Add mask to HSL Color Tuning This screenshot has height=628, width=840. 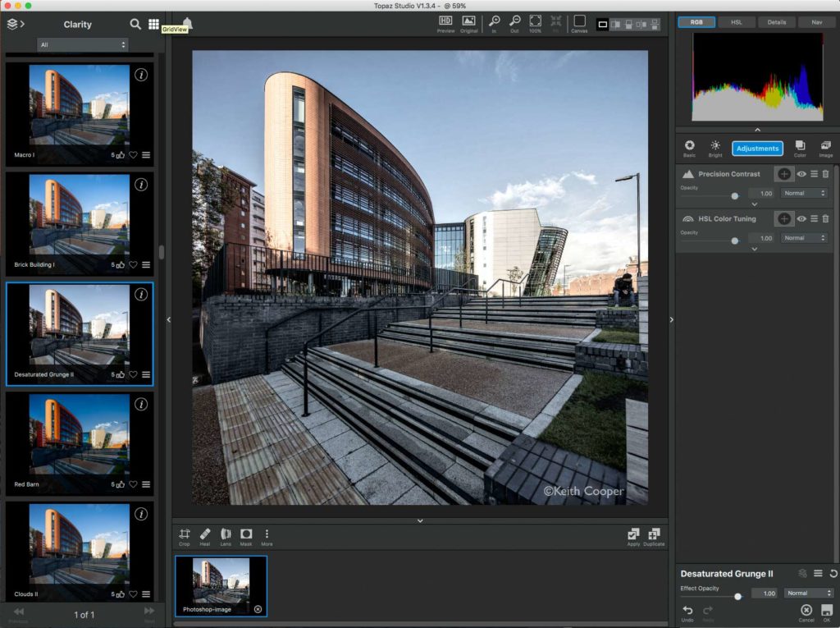tap(783, 219)
